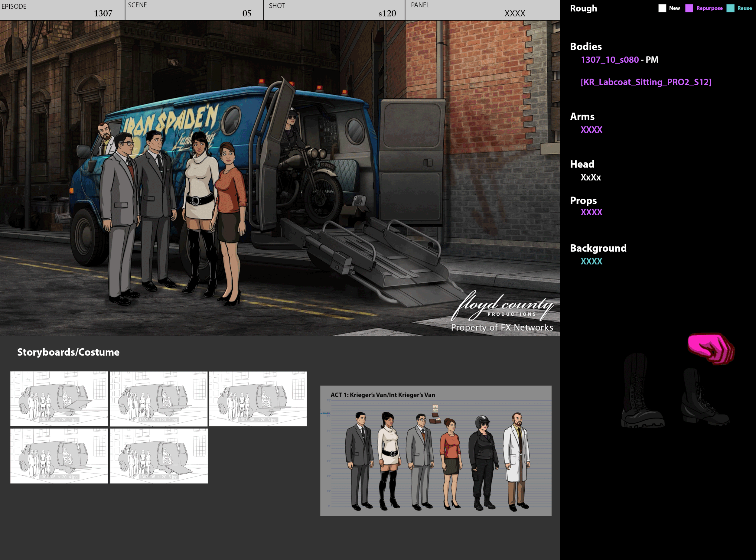
Task: Click the ACT 1: Krieger's Van/Int Krieger's Van title
Action: 383,395
